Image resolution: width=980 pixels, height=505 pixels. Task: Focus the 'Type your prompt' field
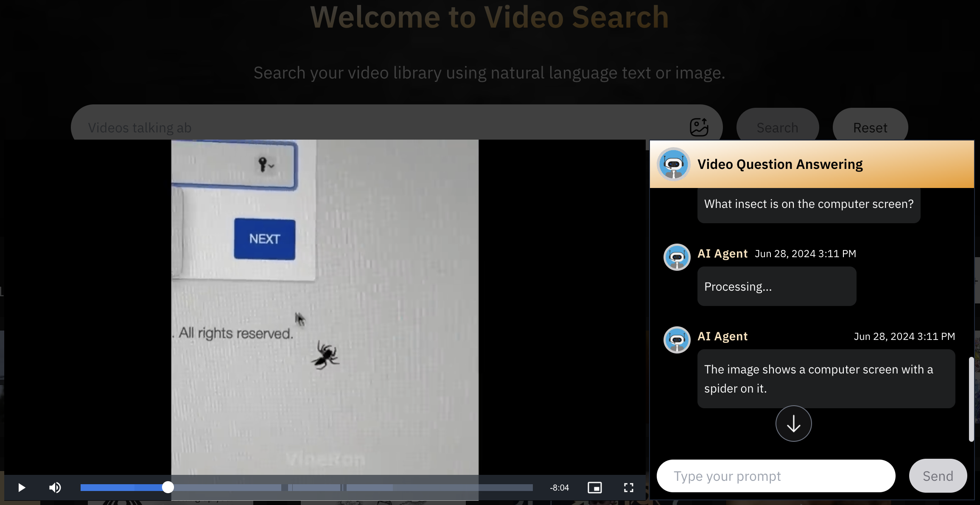776,476
